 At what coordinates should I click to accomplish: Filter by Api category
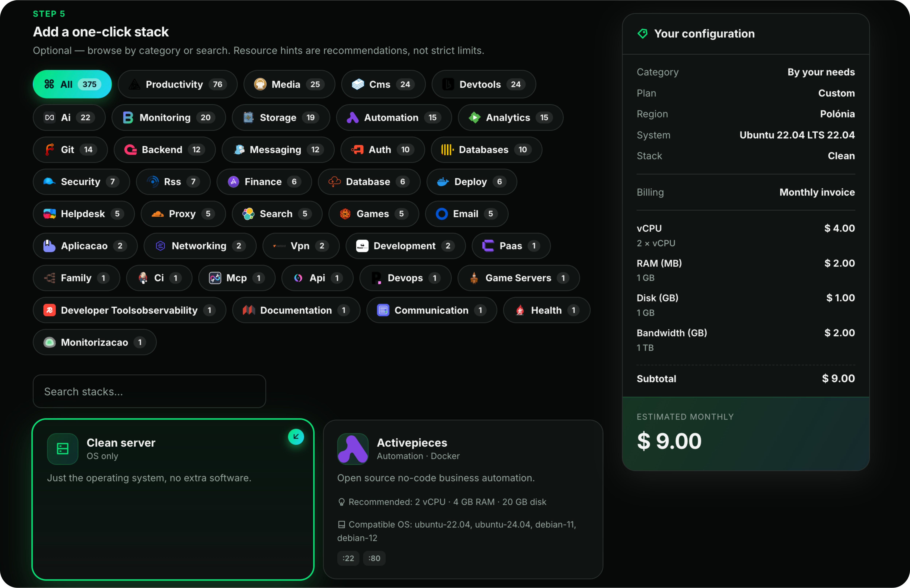(318, 278)
